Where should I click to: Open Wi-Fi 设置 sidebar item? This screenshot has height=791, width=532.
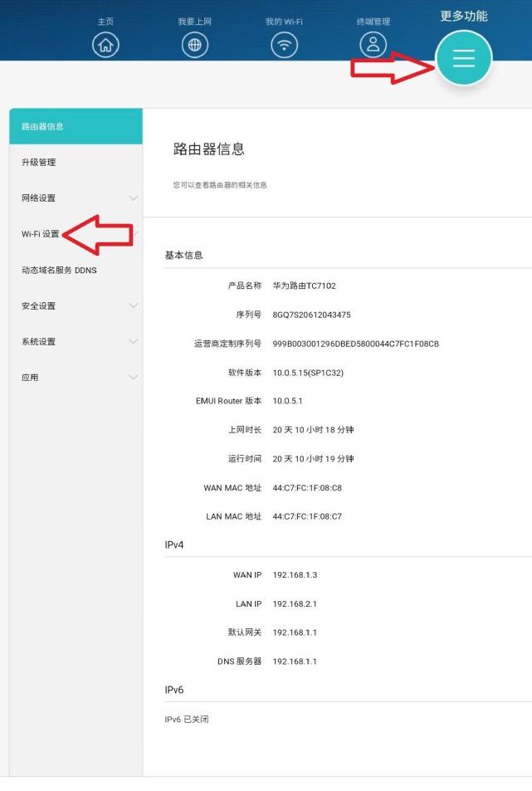(x=76, y=234)
